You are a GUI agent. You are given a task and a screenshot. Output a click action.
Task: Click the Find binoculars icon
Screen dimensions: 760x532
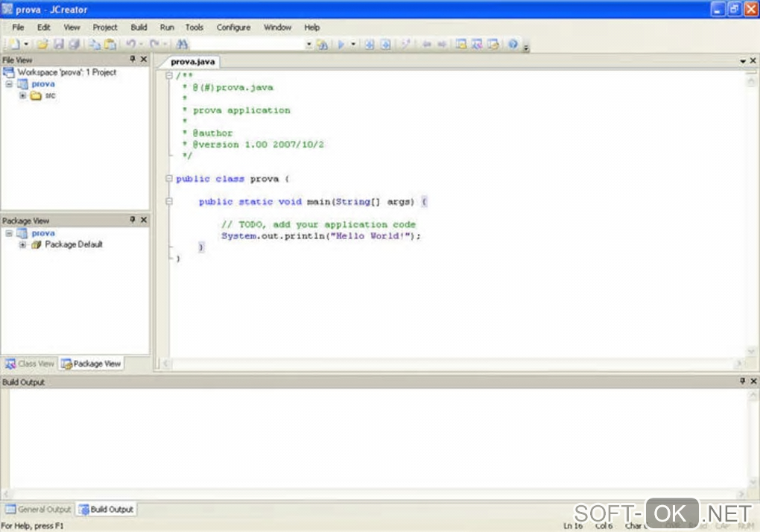click(183, 44)
